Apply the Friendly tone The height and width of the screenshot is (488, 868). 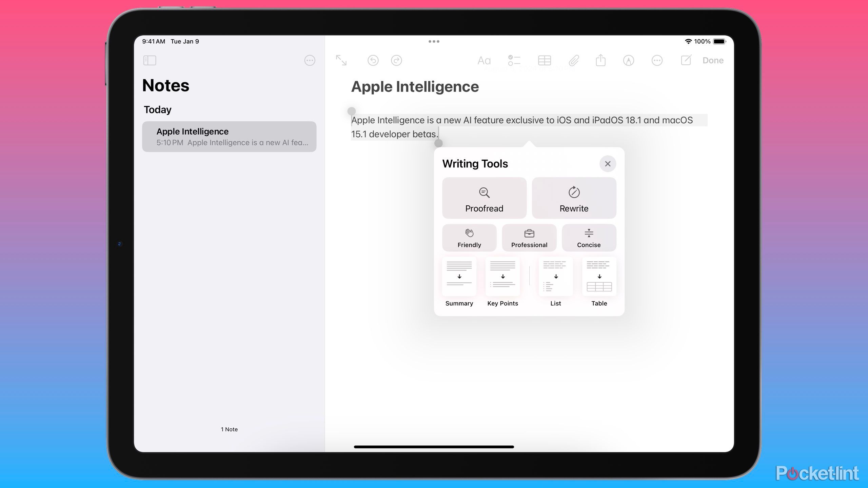pos(469,238)
